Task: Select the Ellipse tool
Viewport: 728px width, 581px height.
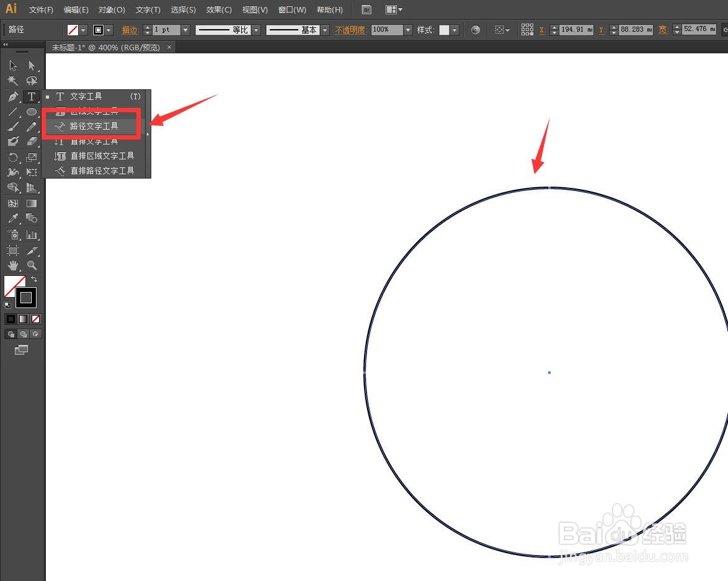Action: (x=31, y=112)
